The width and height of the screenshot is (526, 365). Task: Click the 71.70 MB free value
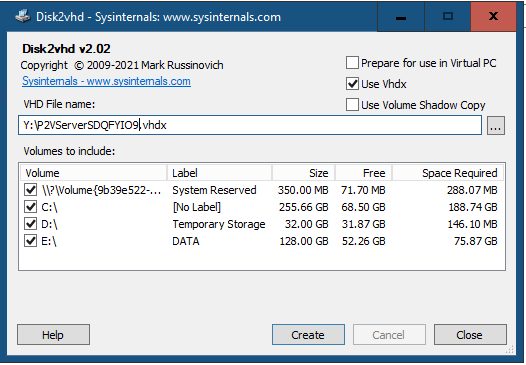[x=363, y=190]
